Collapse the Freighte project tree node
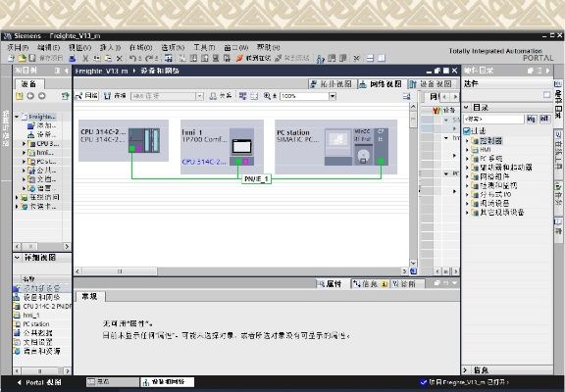 click(17, 117)
